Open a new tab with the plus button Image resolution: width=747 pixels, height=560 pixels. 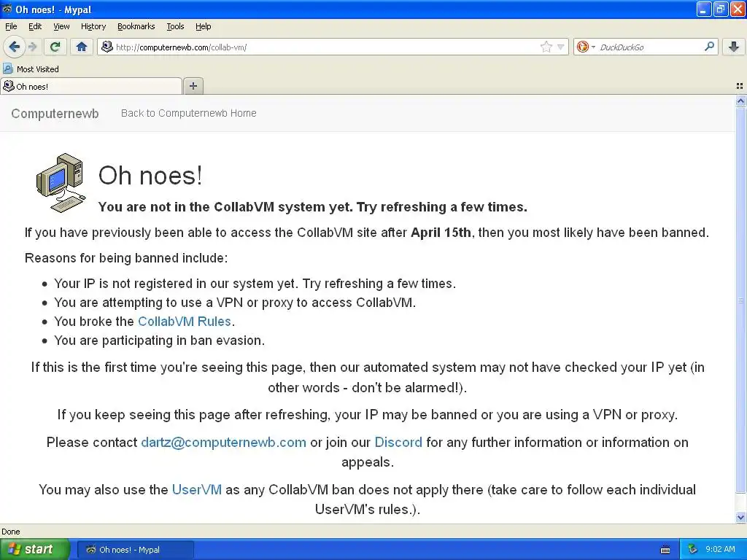[193, 86]
